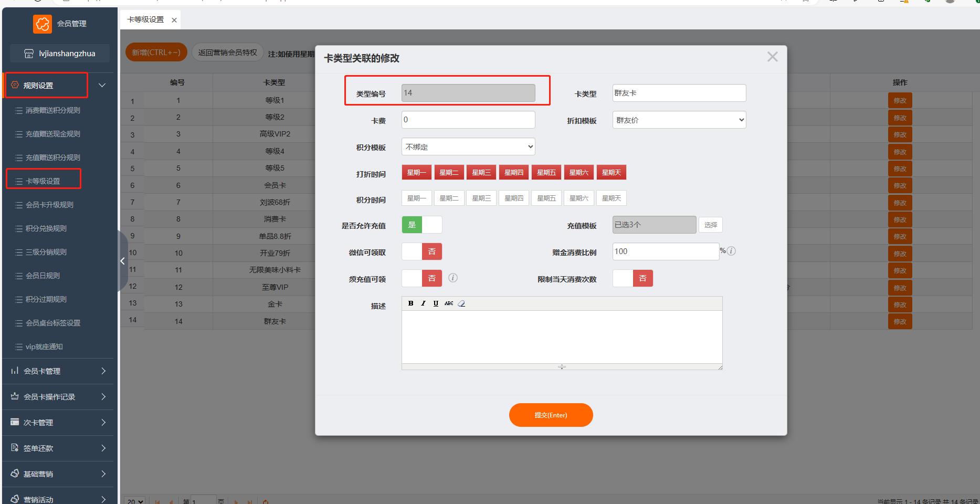Image resolution: width=980 pixels, height=504 pixels.
Task: Toggle 是否允许充值 switch
Action: click(422, 225)
